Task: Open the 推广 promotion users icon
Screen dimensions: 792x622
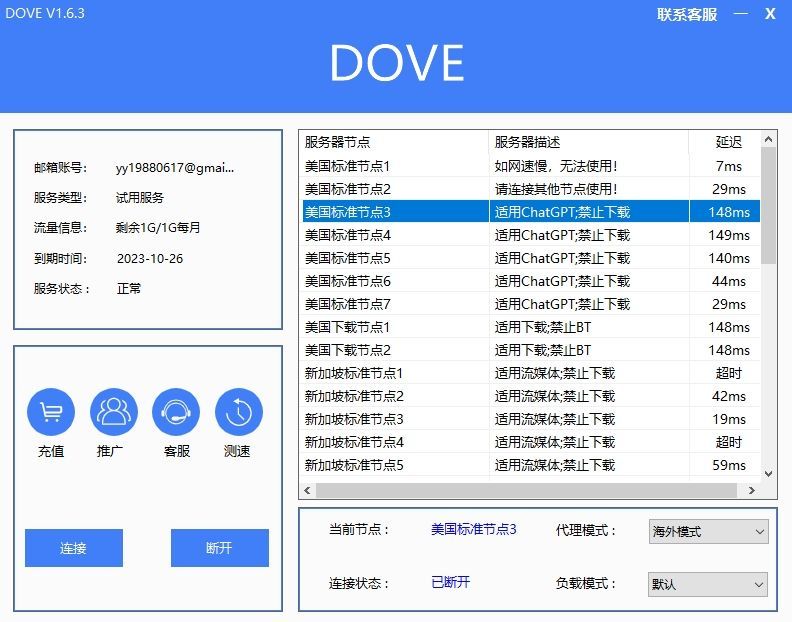Action: point(114,412)
